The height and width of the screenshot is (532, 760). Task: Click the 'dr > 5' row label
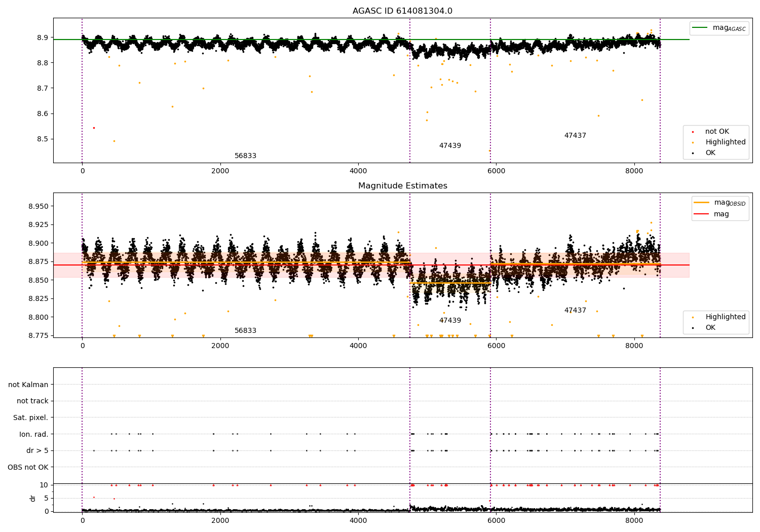tap(37, 451)
